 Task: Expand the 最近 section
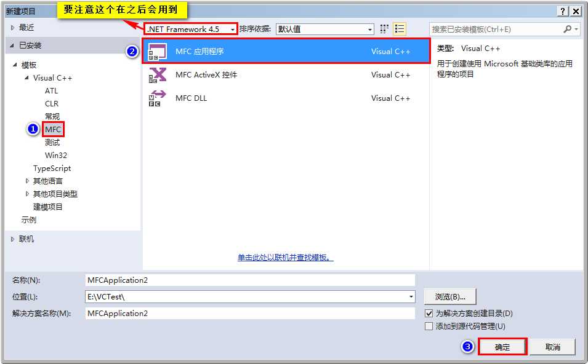point(12,27)
